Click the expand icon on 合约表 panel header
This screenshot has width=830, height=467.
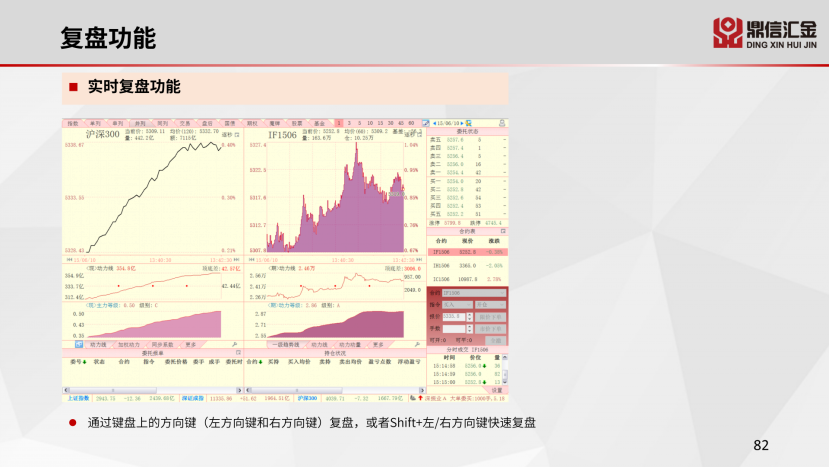[504, 229]
